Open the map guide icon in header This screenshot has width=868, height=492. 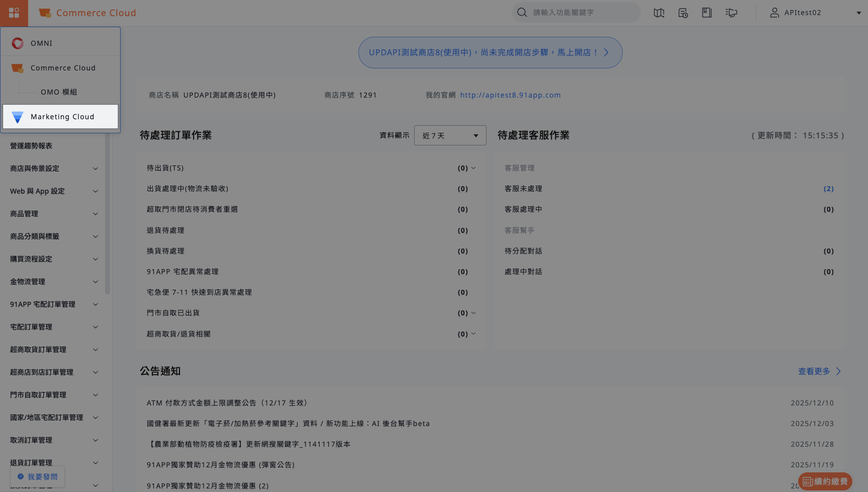pyautogui.click(x=659, y=13)
